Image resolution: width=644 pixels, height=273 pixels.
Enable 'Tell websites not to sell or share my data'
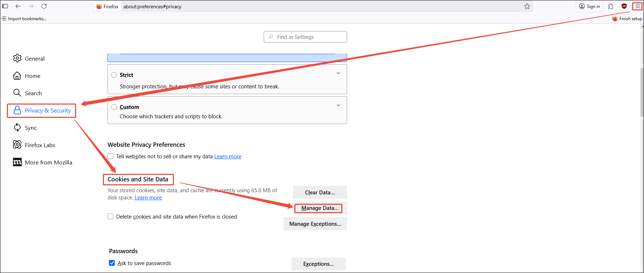[x=110, y=156]
